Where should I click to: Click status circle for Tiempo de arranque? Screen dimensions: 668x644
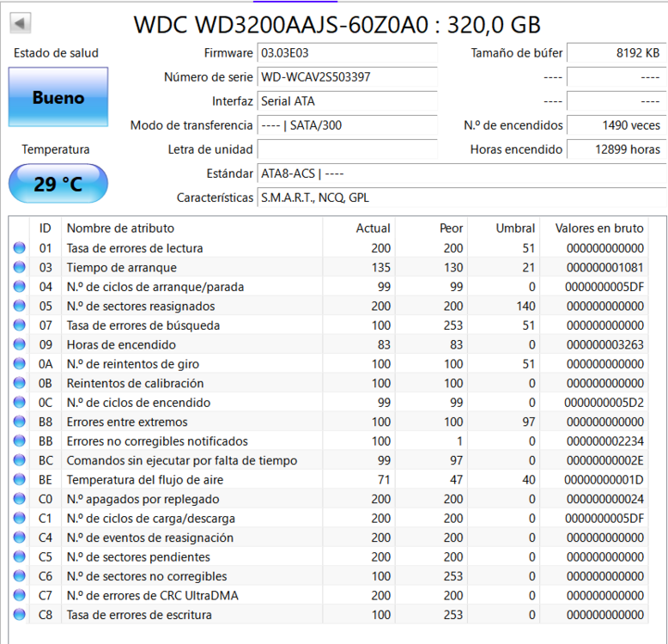click(x=20, y=267)
